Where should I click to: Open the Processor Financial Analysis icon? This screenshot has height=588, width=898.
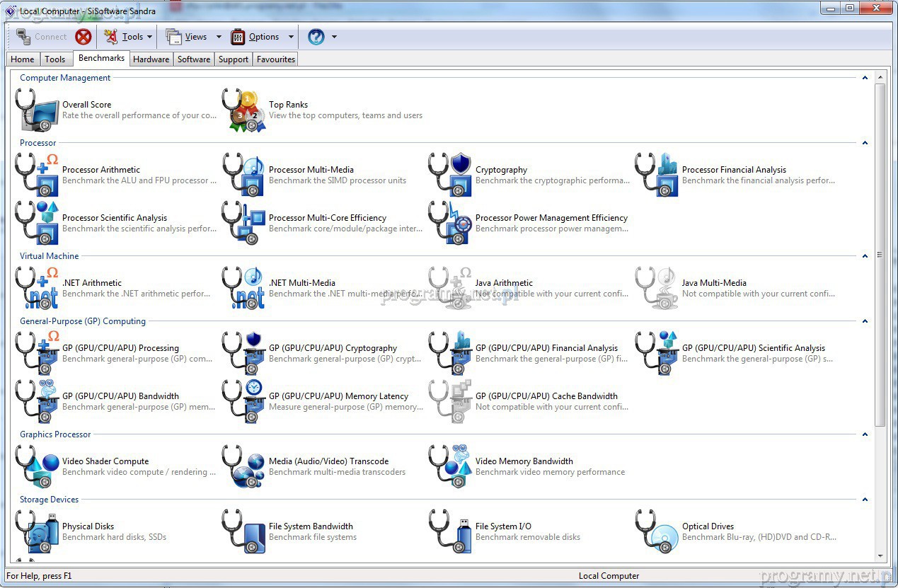657,175
